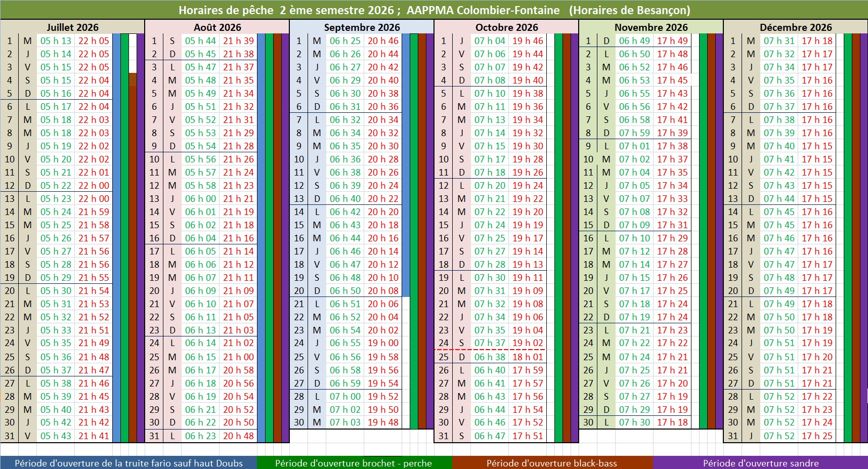Select the "Juillet 2026" month header
Image resolution: width=868 pixels, height=469 pixels.
72,27
